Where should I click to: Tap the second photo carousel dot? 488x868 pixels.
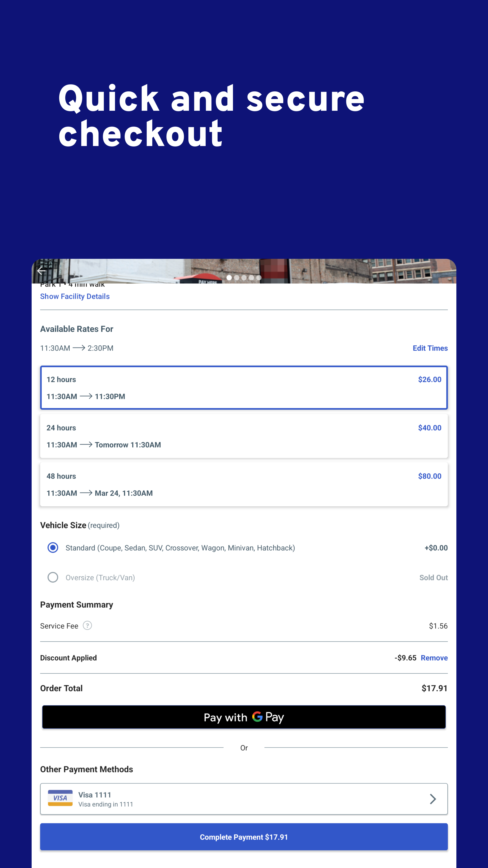(236, 278)
